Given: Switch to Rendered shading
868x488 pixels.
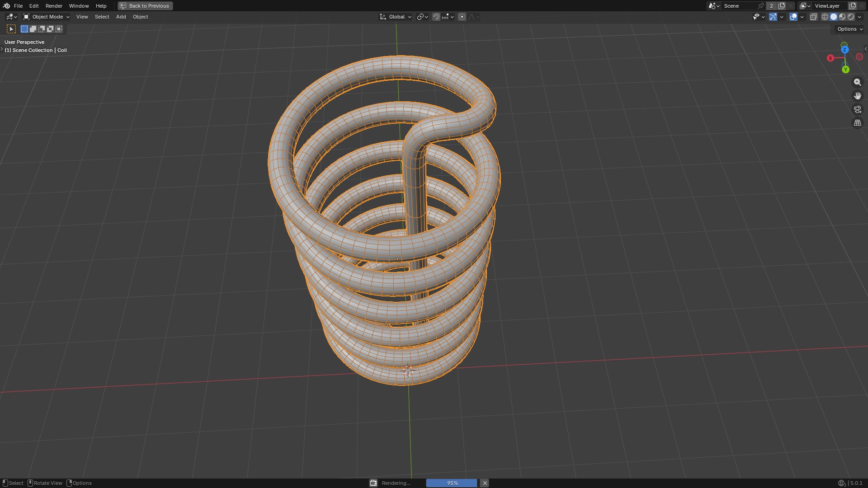Looking at the screenshot, I should coord(851,17).
